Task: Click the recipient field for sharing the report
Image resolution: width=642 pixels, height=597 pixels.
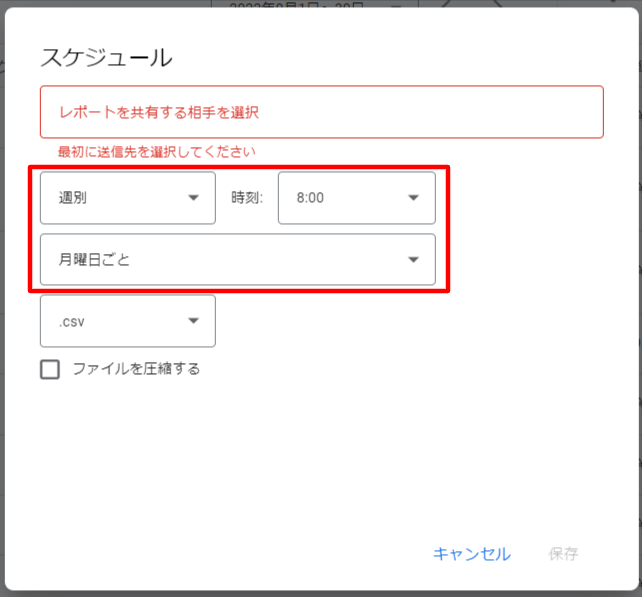Action: [321, 111]
